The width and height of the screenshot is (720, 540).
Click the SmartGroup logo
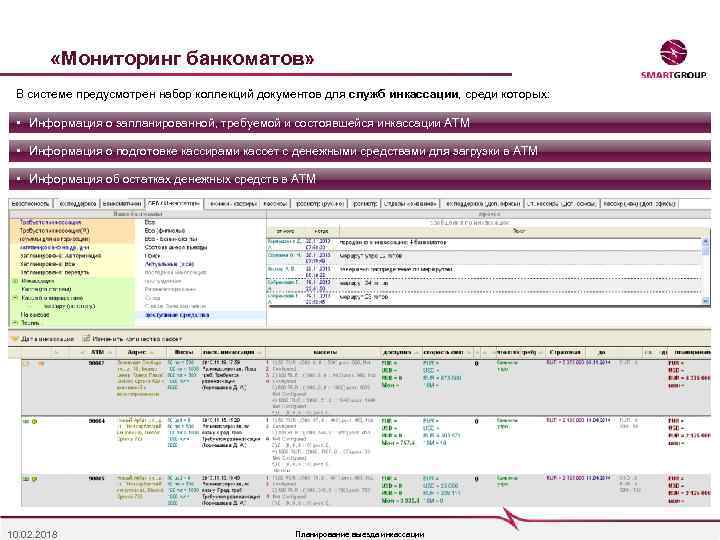point(673,59)
